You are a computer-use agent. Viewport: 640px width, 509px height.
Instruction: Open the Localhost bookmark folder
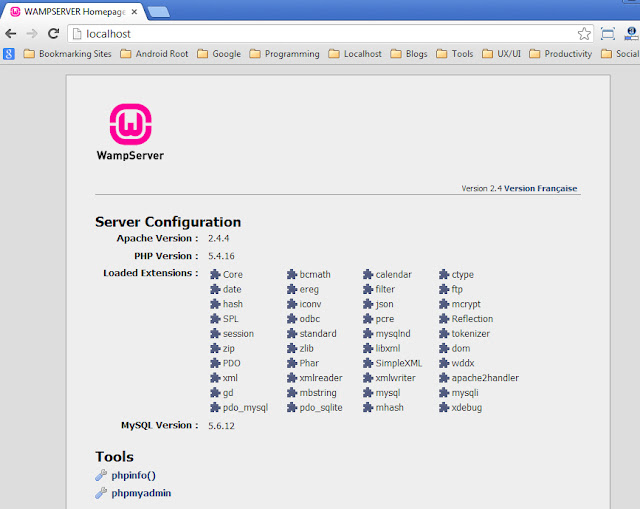coord(355,54)
